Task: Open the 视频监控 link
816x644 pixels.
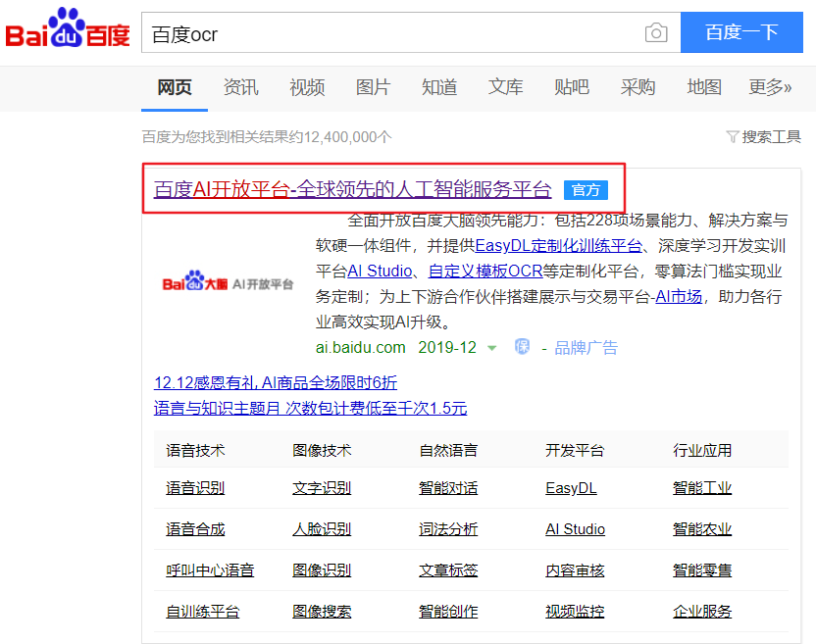Action: (575, 612)
